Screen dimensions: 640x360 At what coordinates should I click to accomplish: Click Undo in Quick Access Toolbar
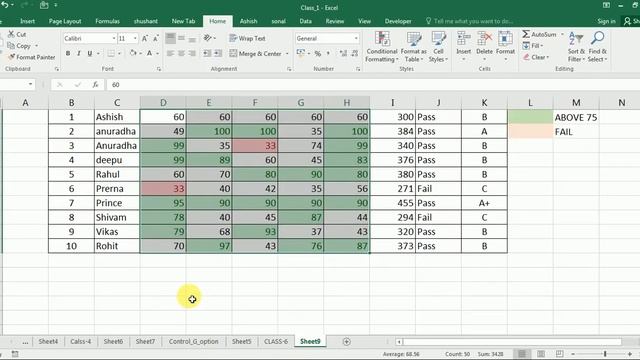pyautogui.click(x=5, y=5)
